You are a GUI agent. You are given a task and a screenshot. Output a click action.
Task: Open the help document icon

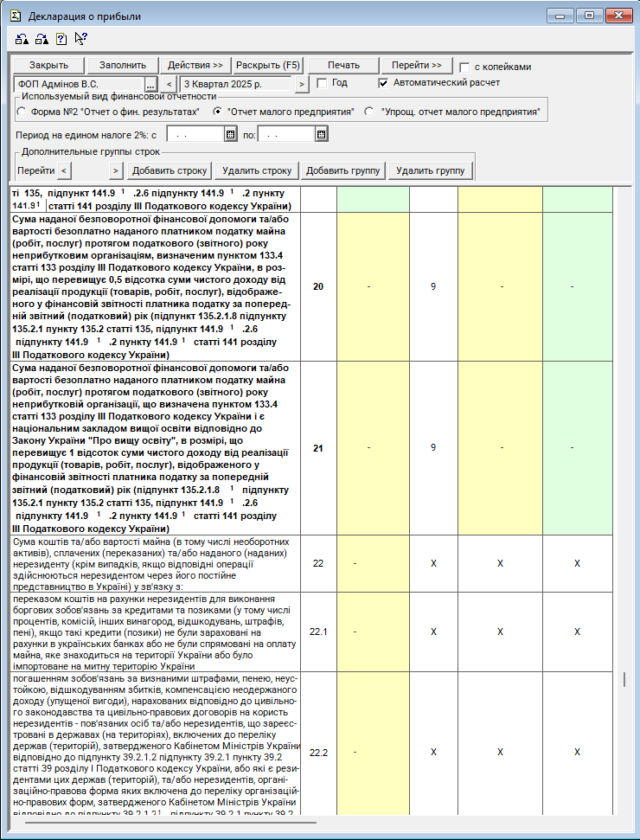point(61,38)
